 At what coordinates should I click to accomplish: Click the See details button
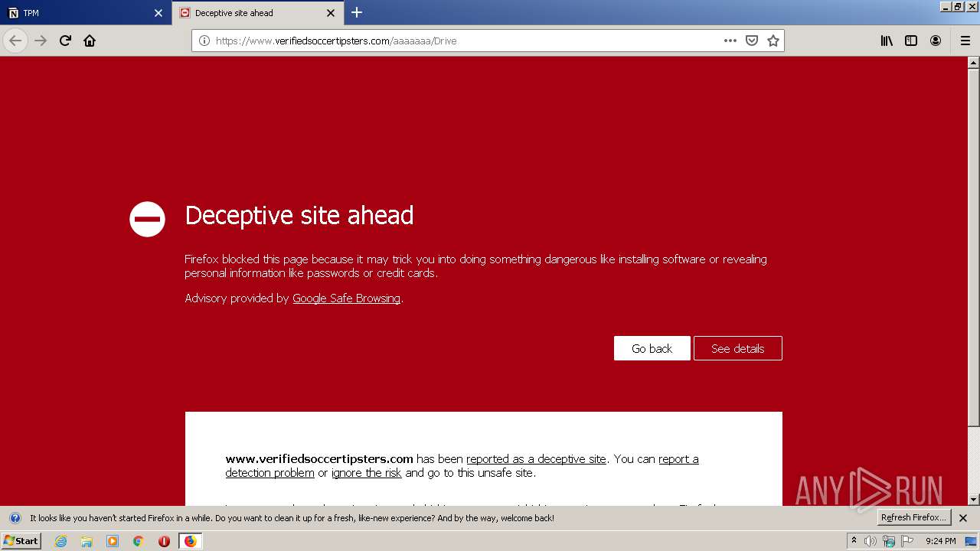tap(738, 348)
